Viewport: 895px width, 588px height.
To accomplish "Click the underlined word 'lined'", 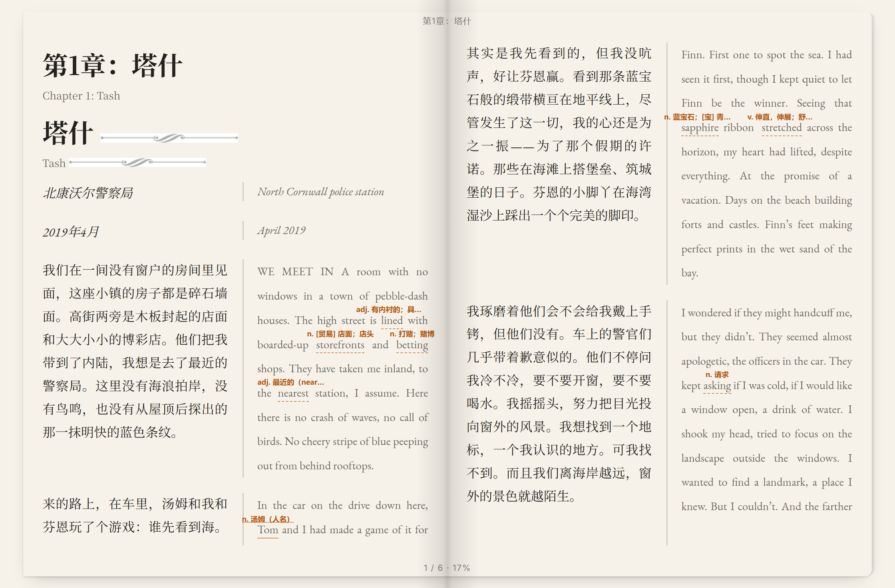I will click(x=392, y=320).
